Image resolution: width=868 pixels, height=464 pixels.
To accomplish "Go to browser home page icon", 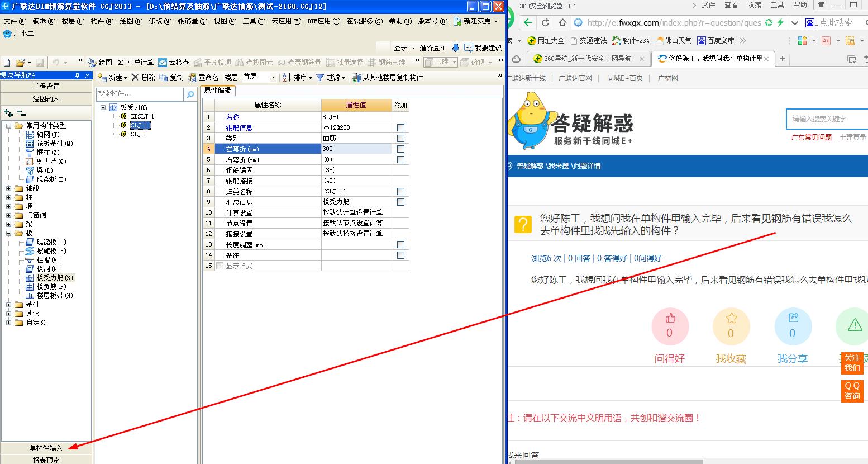I will click(x=562, y=23).
